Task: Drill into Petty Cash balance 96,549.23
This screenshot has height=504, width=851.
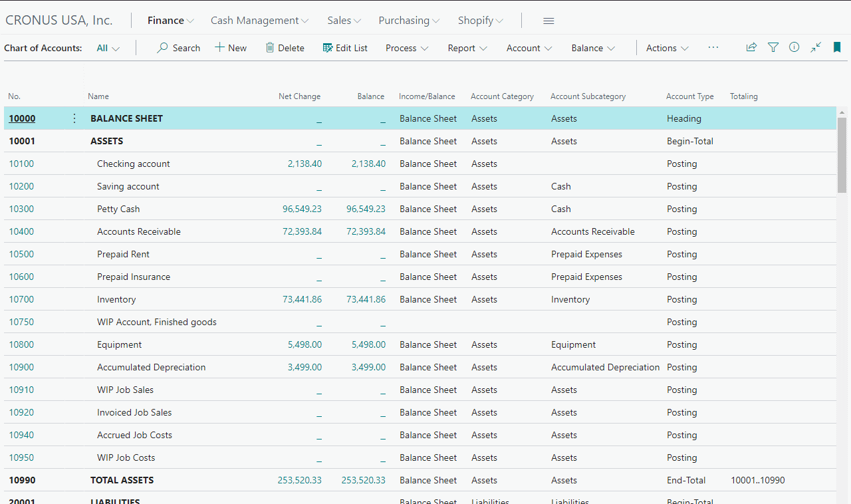Action: [366, 209]
